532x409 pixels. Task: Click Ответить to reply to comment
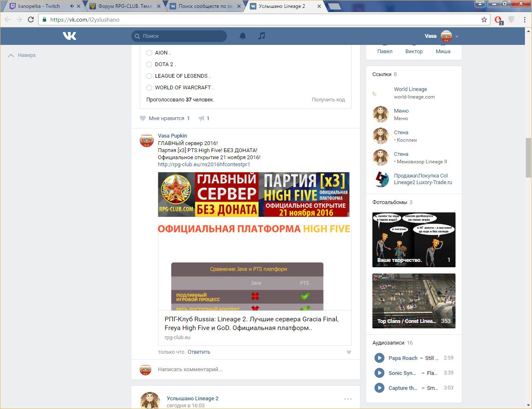point(199,352)
